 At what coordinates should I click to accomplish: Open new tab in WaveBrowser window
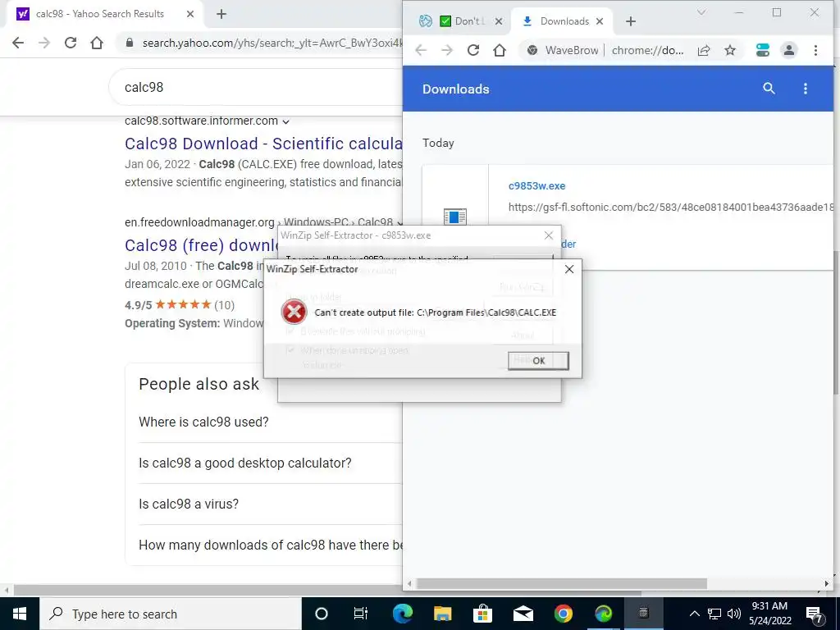tap(631, 21)
